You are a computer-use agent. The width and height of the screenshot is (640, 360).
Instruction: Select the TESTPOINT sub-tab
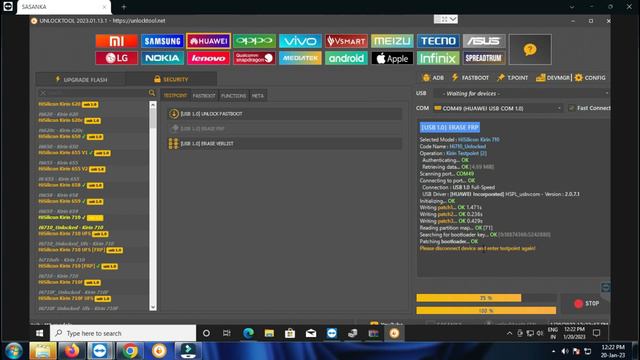click(x=175, y=96)
